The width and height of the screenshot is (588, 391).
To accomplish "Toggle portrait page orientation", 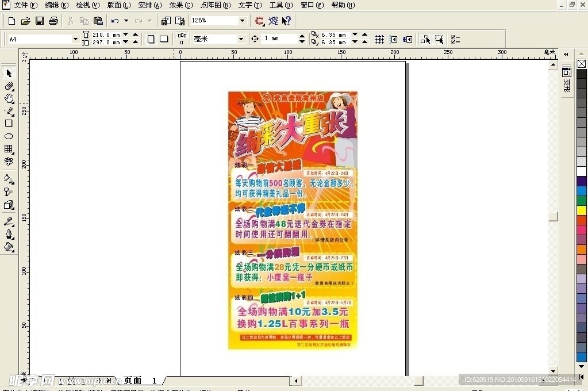I will [x=151, y=39].
